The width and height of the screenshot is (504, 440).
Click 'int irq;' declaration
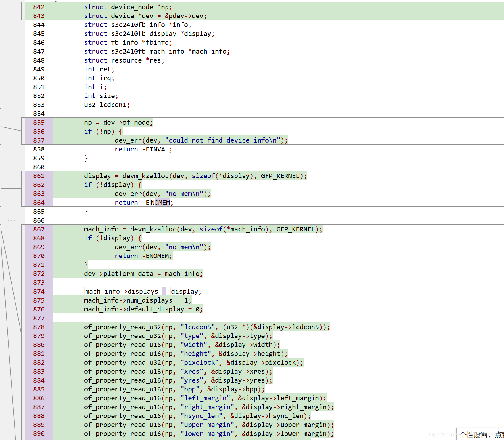click(99, 78)
